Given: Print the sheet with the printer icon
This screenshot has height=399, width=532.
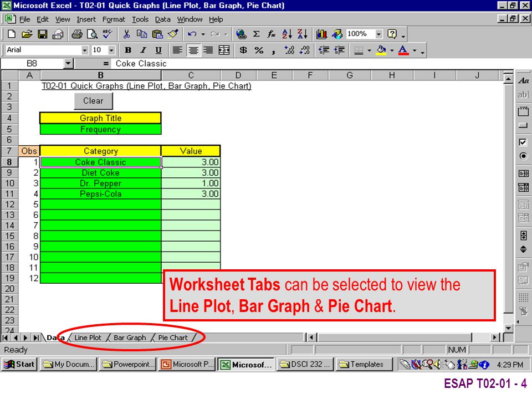Looking at the screenshot, I should pyautogui.click(x=77, y=34).
